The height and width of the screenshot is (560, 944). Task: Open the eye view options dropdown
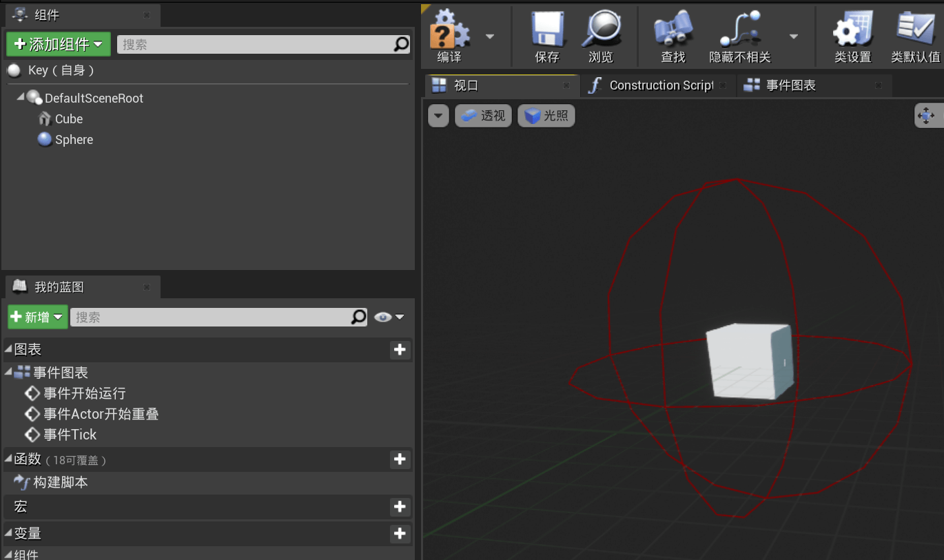[x=389, y=317]
